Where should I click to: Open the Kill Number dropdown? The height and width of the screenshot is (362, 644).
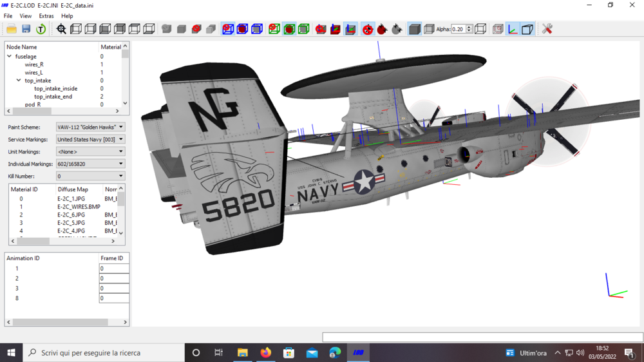90,176
